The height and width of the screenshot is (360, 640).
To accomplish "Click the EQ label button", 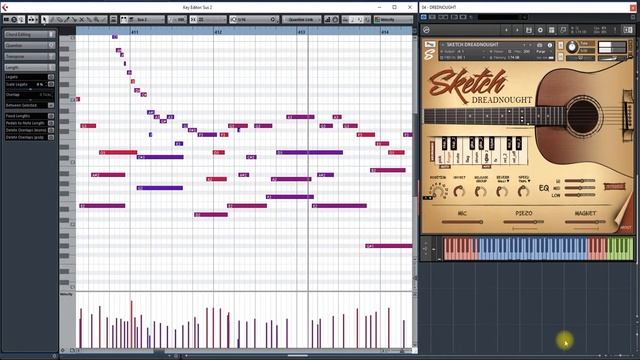I will coord(544,188).
